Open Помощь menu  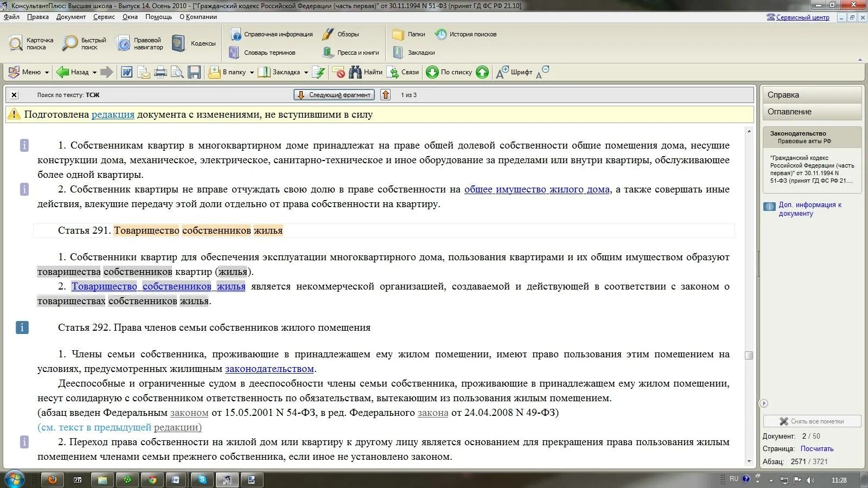158,17
